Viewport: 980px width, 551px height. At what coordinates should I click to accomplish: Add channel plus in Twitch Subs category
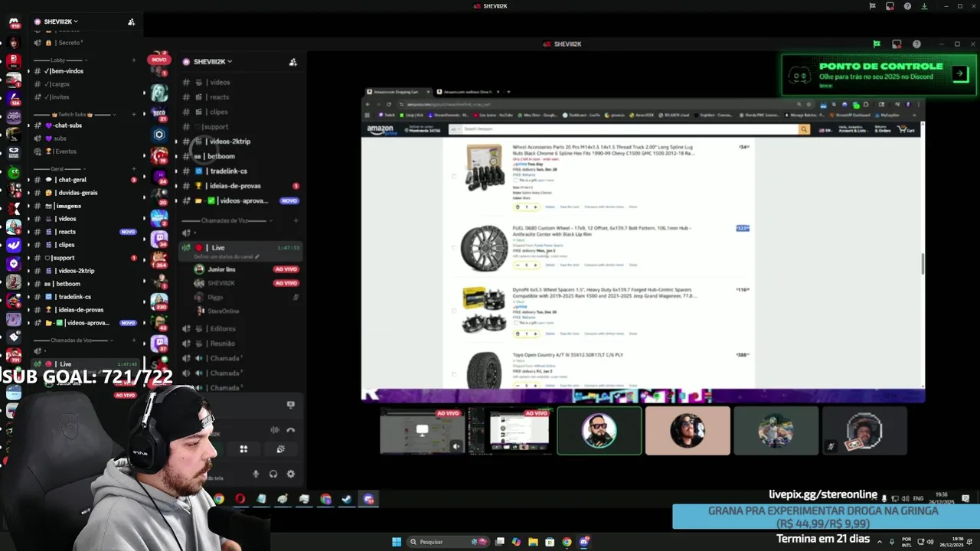click(x=133, y=114)
